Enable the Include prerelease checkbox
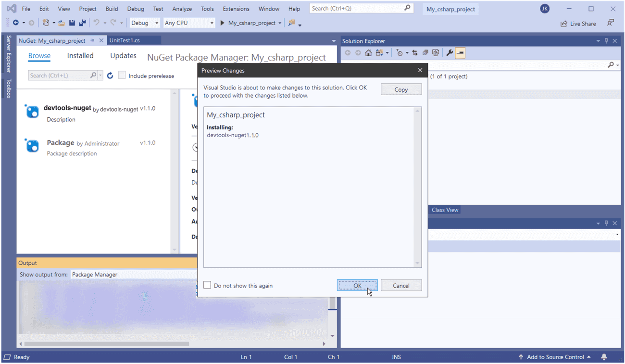 point(122,75)
